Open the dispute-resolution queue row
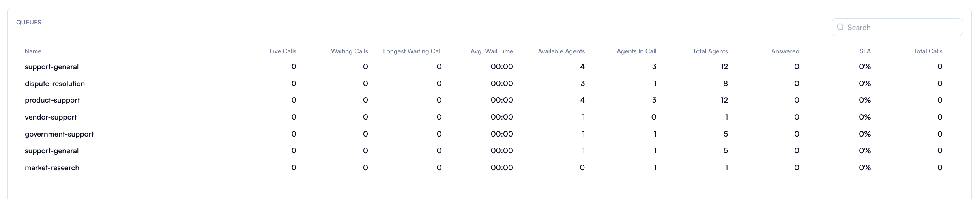980x199 pixels. (55, 84)
